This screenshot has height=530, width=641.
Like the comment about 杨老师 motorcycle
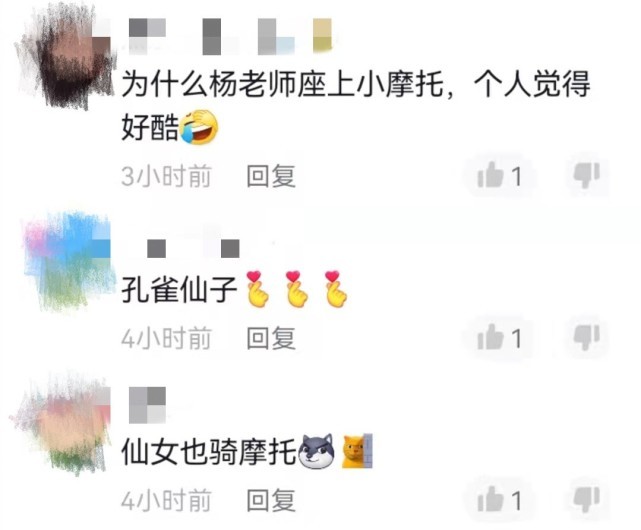tap(499, 175)
